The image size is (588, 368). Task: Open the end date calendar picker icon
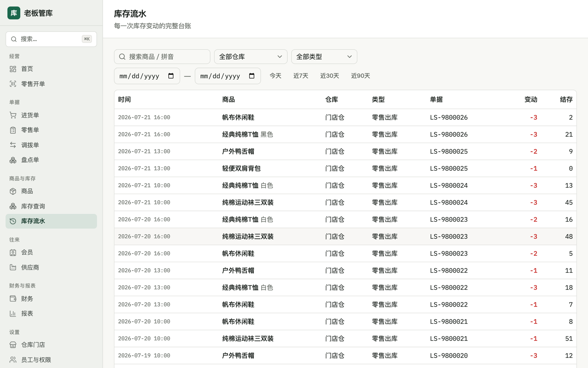pos(252,76)
